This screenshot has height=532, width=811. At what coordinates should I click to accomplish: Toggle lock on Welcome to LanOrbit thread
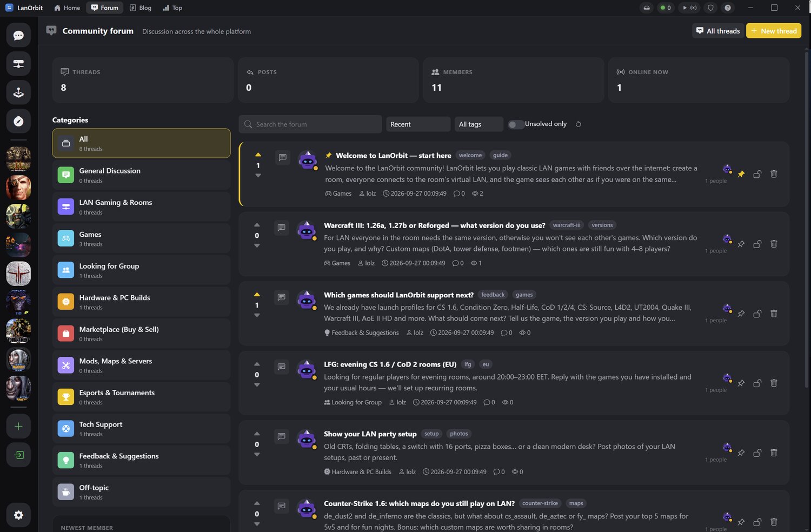pos(757,174)
